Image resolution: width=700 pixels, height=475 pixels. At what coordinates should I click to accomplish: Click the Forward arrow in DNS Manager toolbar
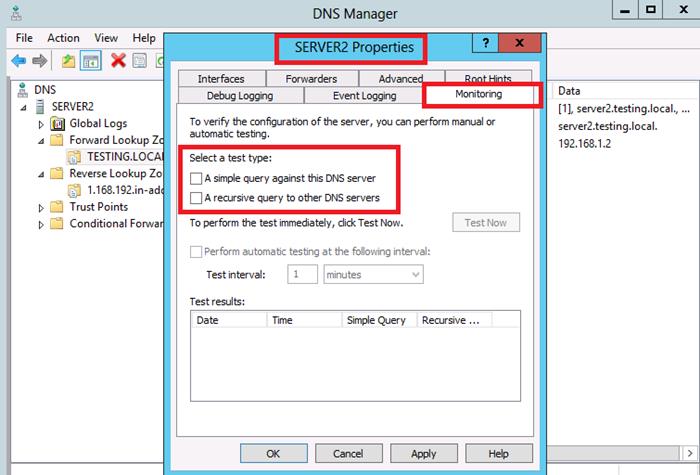click(40, 60)
